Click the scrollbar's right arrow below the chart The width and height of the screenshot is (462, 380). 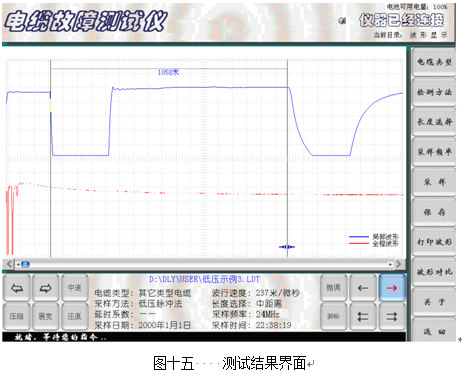[398, 264]
